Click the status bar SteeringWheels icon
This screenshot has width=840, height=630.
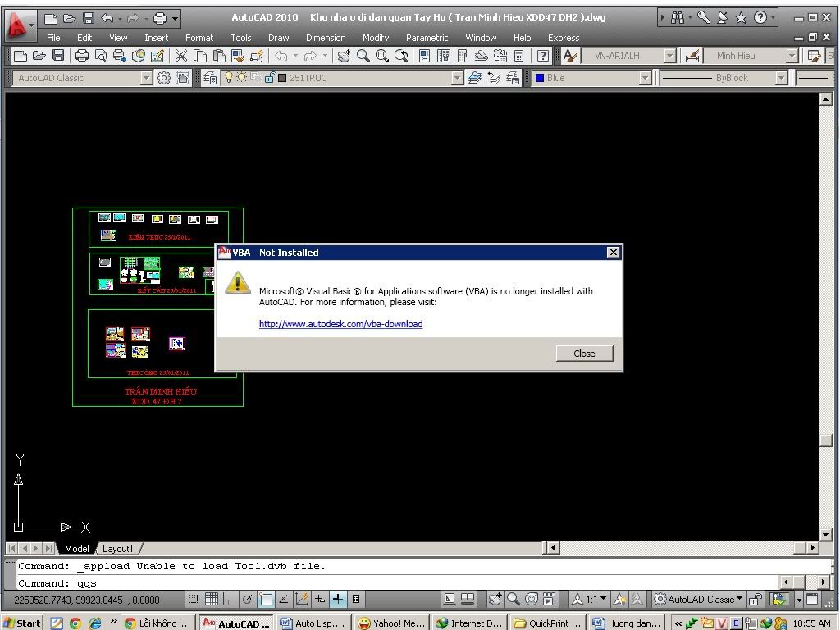click(532, 599)
